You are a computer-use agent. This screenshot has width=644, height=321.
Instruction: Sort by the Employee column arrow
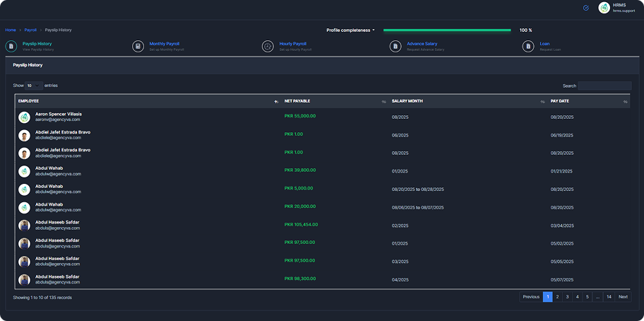276,102
